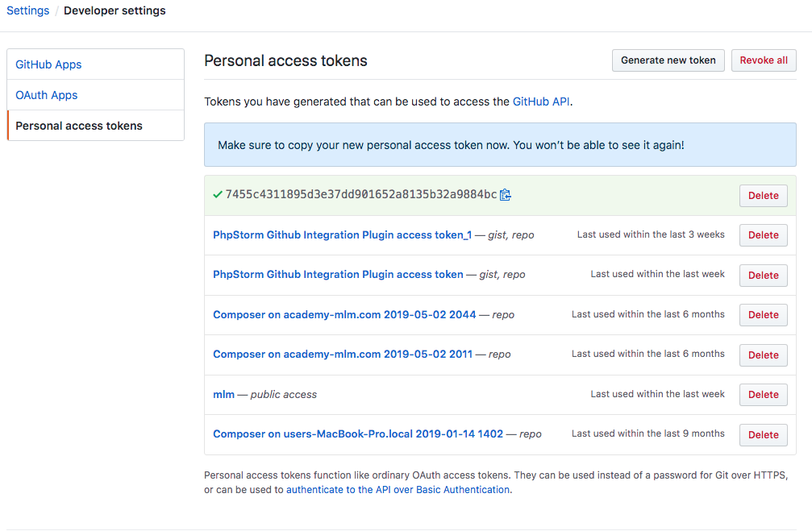812x531 pixels.
Task: Delete the newly generated token
Action: click(762, 195)
